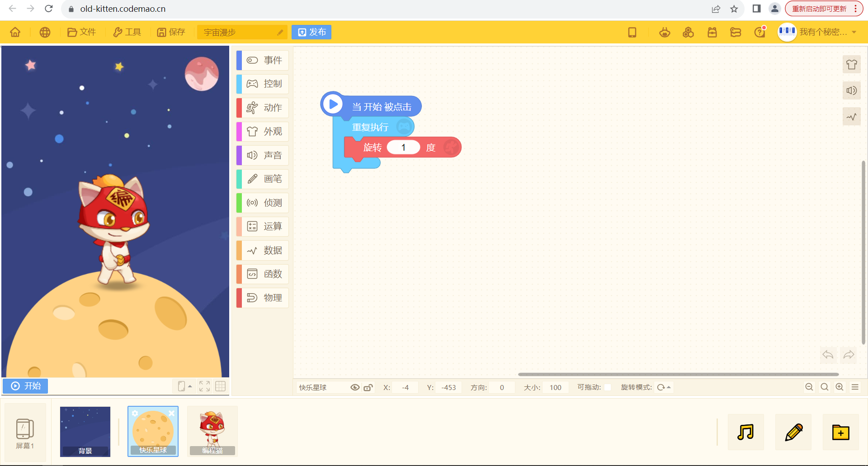Delete 快乐星球 sprite with X
This screenshot has width=868, height=466.
point(172,413)
